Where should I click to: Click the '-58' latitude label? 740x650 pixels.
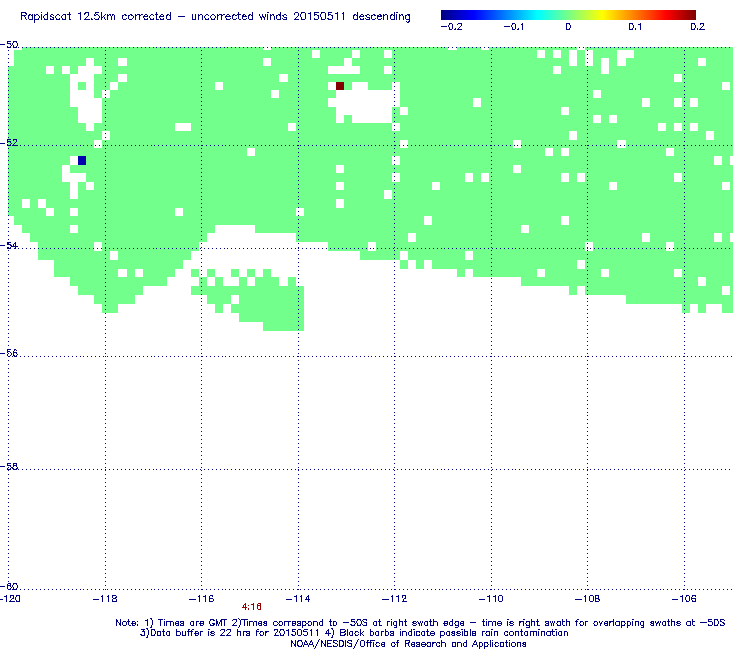(x=9, y=466)
